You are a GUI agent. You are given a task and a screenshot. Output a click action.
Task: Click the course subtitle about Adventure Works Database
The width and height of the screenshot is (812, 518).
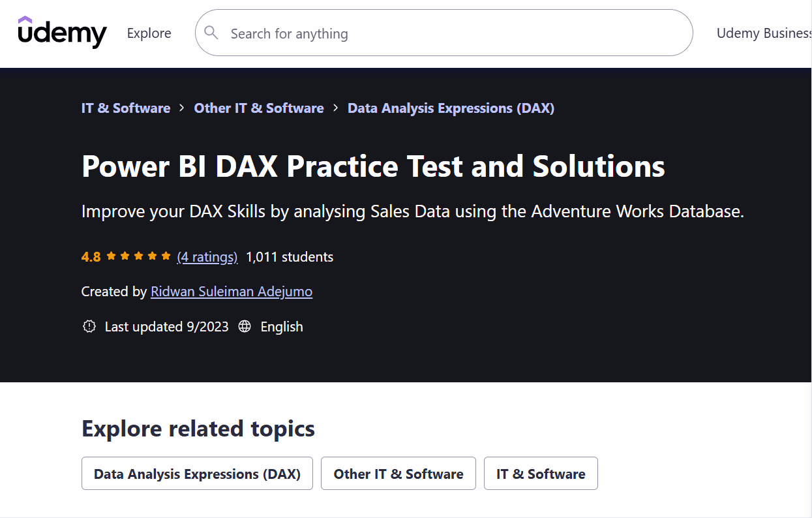click(x=413, y=211)
